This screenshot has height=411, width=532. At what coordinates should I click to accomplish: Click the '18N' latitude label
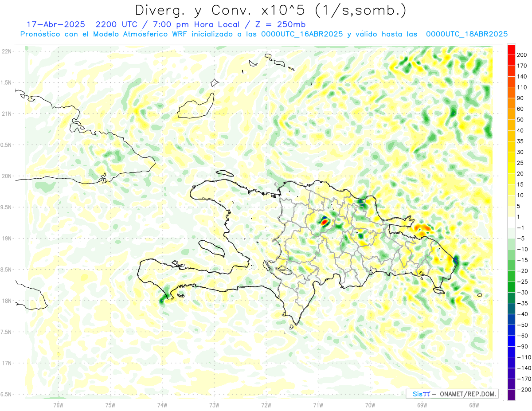coord(7,301)
